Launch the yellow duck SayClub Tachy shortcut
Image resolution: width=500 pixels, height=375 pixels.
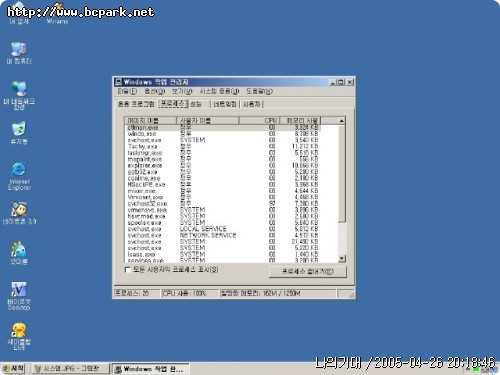click(19, 336)
